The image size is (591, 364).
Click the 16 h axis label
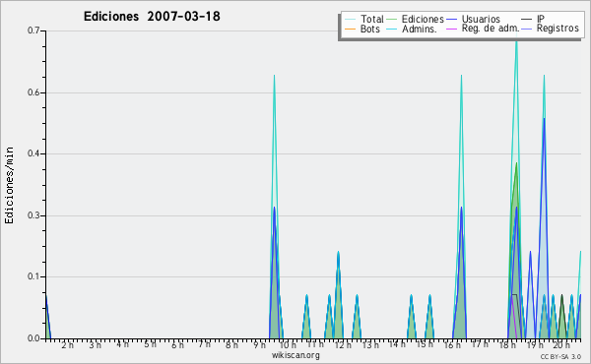[452, 345]
